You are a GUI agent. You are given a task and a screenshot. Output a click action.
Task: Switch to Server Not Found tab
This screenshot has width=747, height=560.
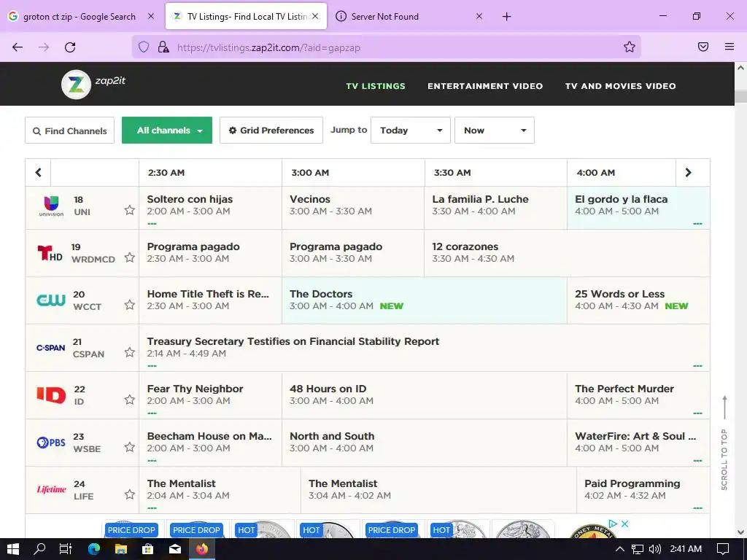tap(408, 16)
